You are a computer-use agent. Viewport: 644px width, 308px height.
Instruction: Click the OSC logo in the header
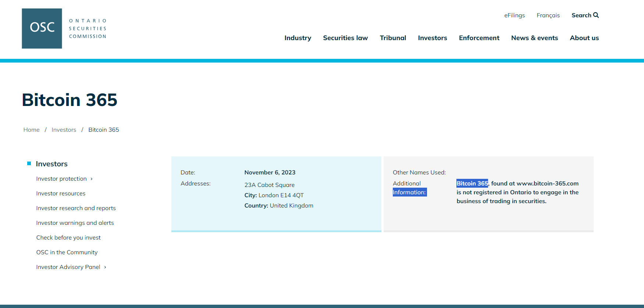tap(42, 28)
